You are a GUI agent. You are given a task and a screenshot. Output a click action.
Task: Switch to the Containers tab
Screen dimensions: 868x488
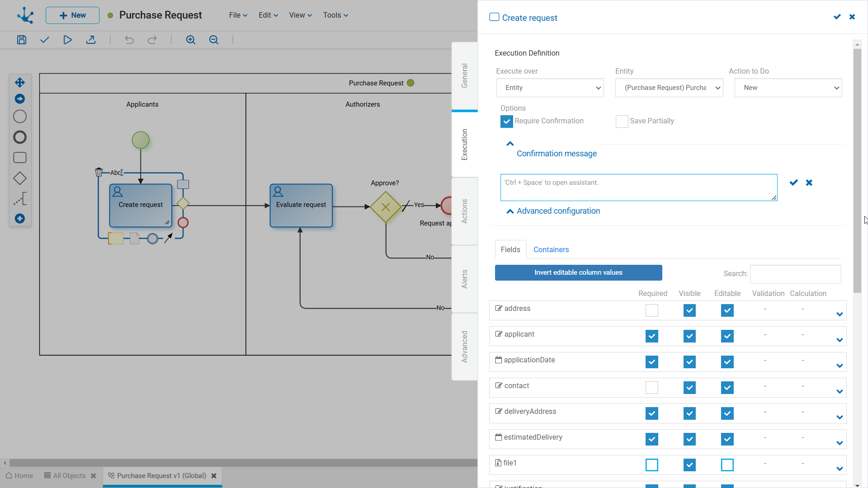tap(551, 249)
